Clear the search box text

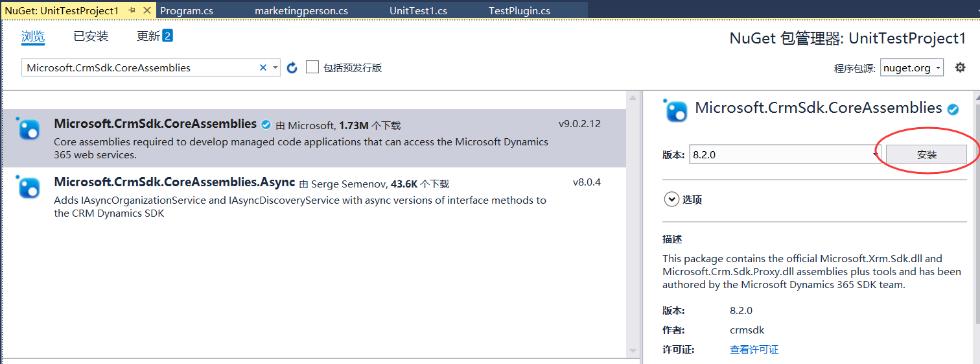[x=263, y=67]
